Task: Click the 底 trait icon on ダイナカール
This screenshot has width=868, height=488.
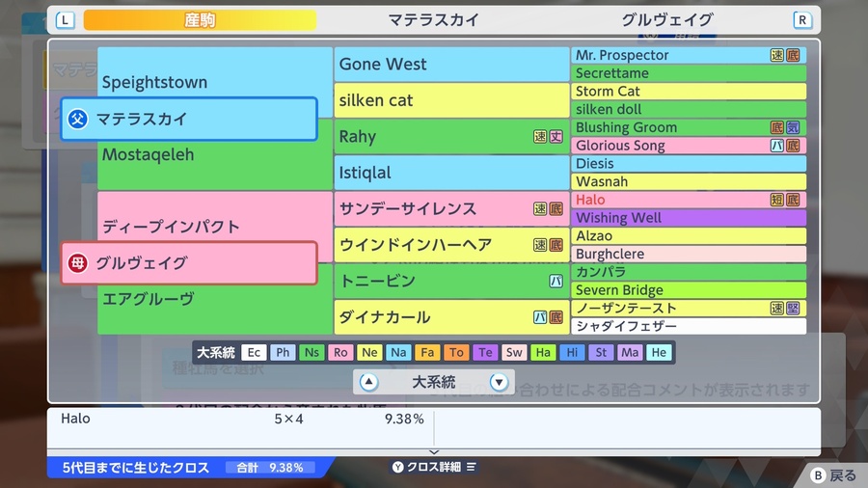Action: click(x=556, y=317)
